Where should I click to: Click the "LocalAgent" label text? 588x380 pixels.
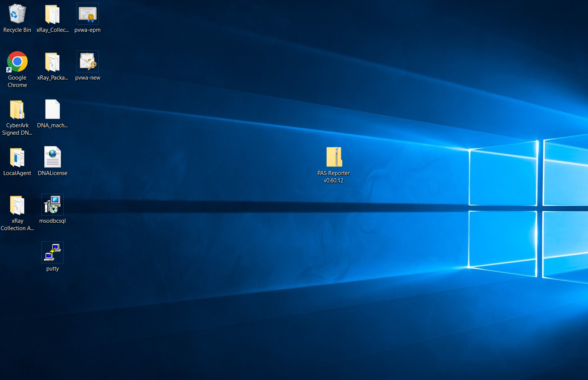(17, 173)
